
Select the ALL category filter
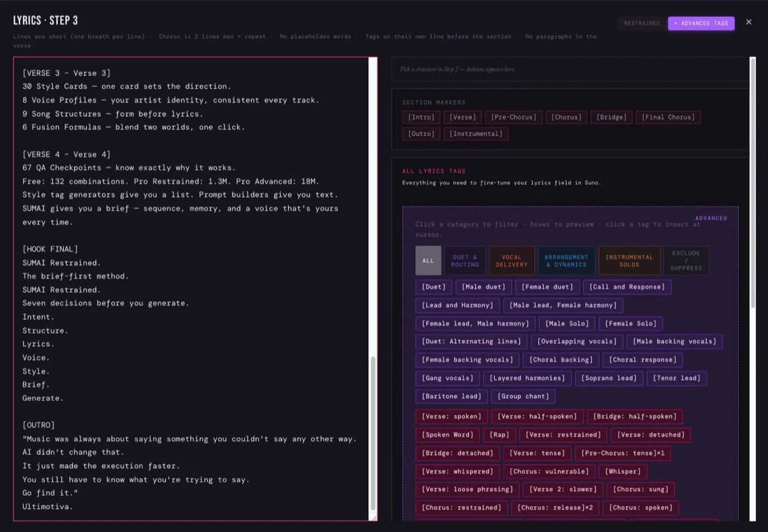[x=428, y=261]
